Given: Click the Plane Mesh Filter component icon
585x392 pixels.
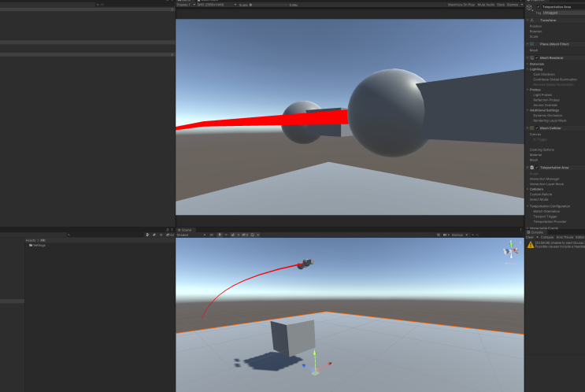Looking at the screenshot, I should pyautogui.click(x=532, y=44).
